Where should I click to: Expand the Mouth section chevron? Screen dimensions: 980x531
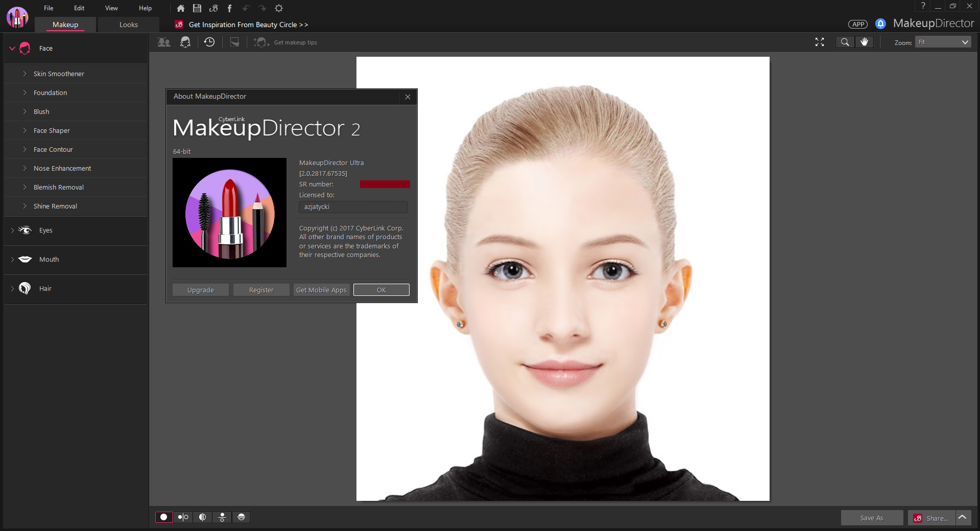point(12,260)
